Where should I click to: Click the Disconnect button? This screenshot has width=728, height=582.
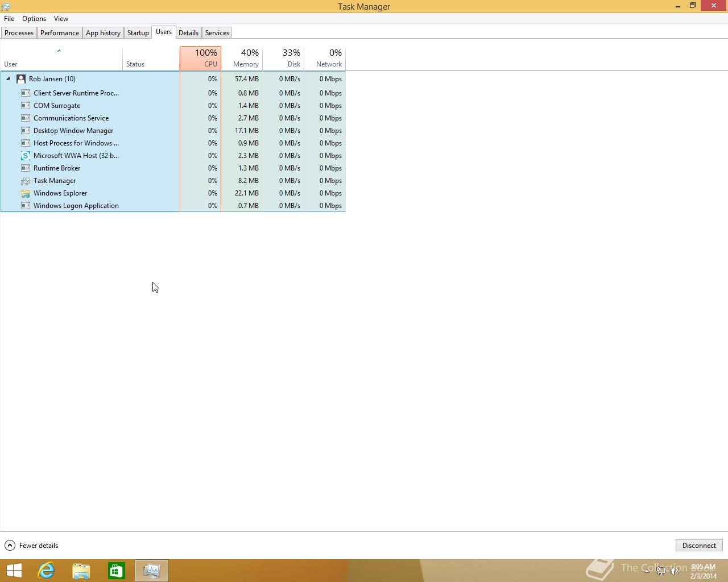[x=699, y=546]
